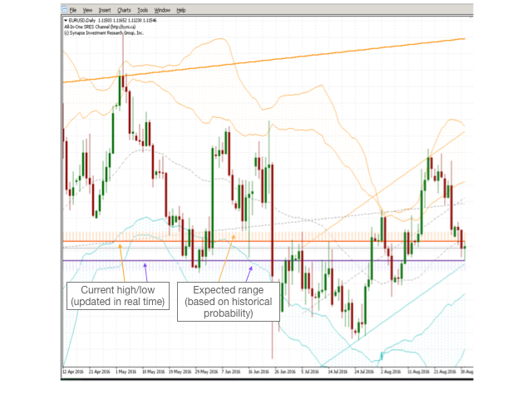Click the EURUSD,Daily price header text
The width and height of the screenshot is (532, 399).
point(113,21)
